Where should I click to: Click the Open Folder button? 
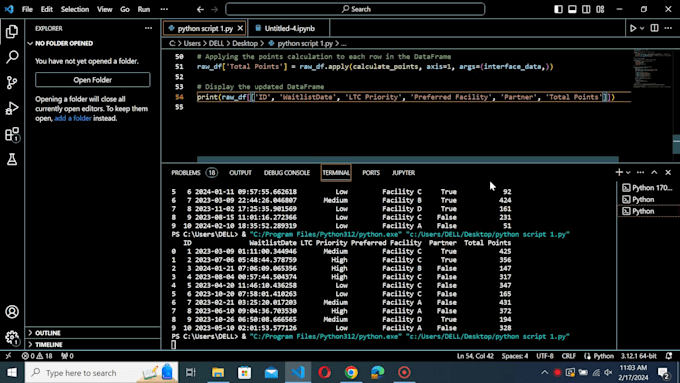pos(93,80)
